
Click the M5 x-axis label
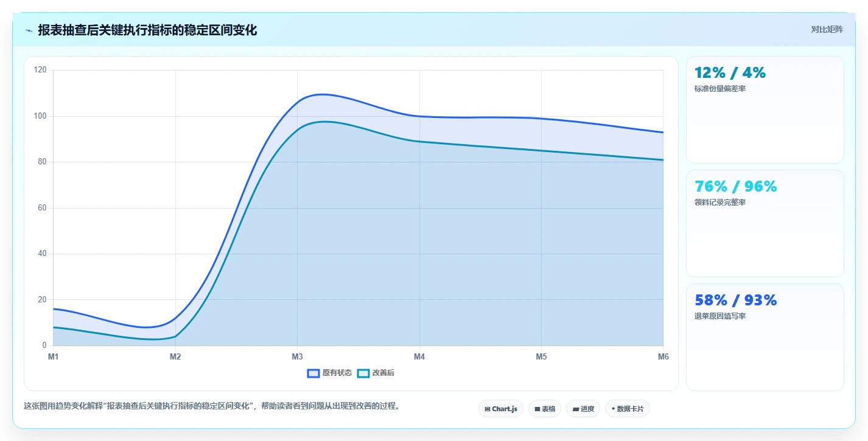click(x=541, y=357)
